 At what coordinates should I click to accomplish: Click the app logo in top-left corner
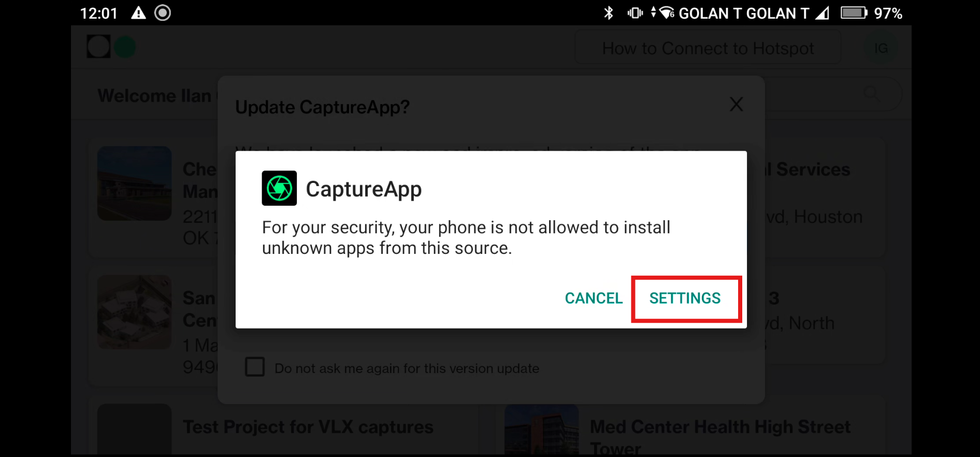pos(111,47)
